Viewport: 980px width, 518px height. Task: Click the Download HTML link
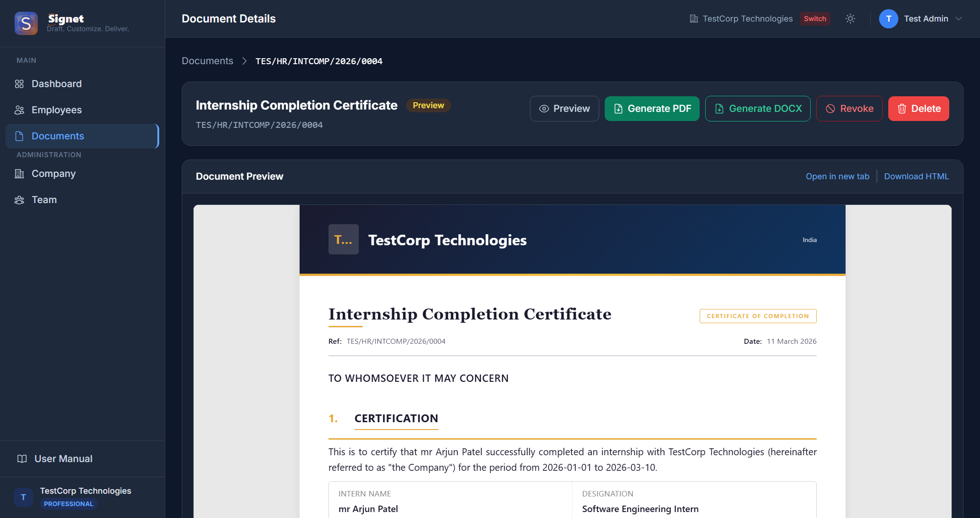pos(916,176)
